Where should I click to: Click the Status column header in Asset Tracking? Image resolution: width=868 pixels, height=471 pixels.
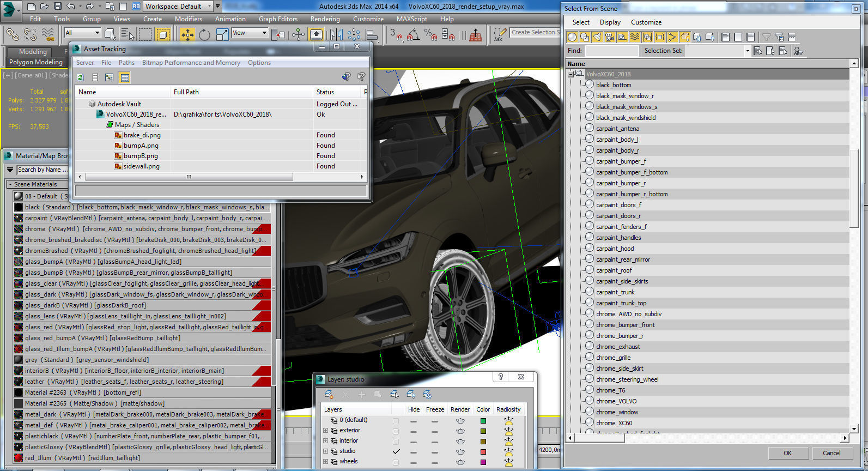click(x=338, y=92)
